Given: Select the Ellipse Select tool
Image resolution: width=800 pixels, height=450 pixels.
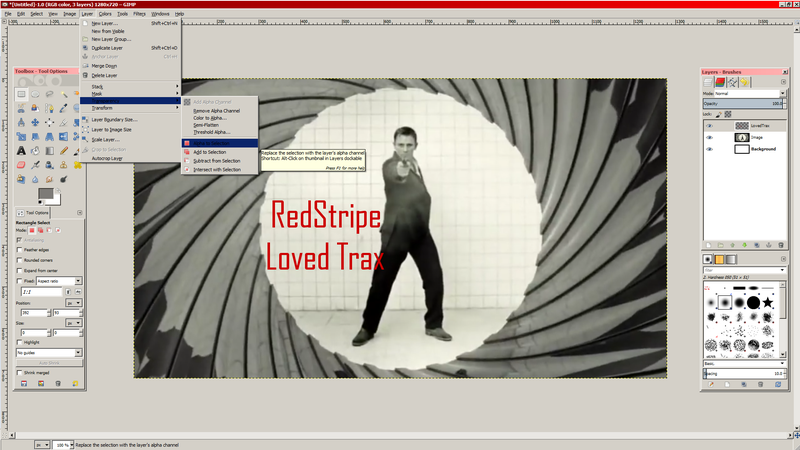Looking at the screenshot, I should click(35, 94).
